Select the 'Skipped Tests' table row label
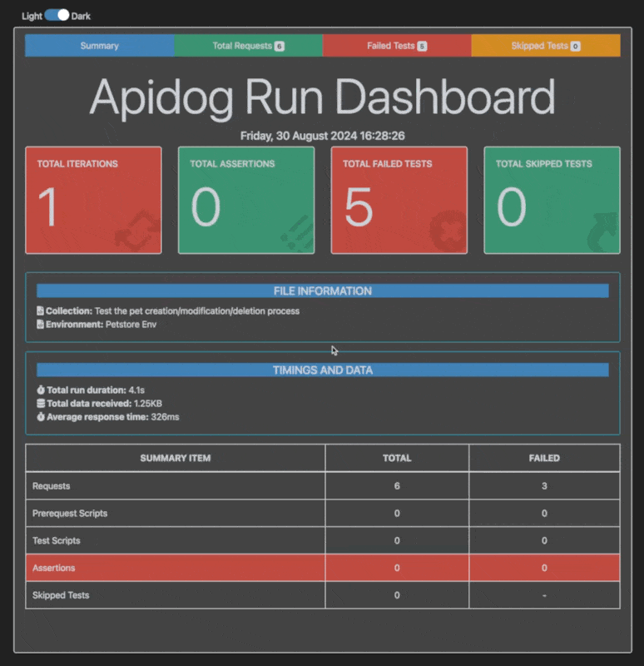 coord(61,595)
